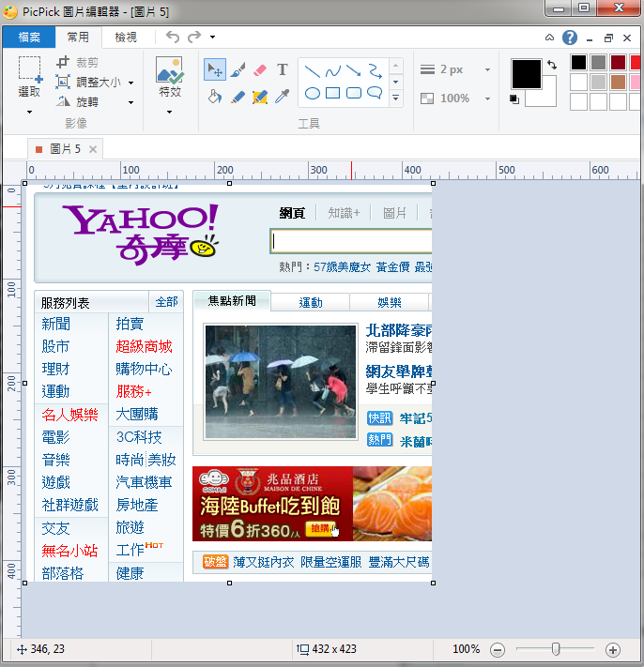This screenshot has width=644, height=667.
Task: Swap foreground and background colors
Action: pos(552,65)
